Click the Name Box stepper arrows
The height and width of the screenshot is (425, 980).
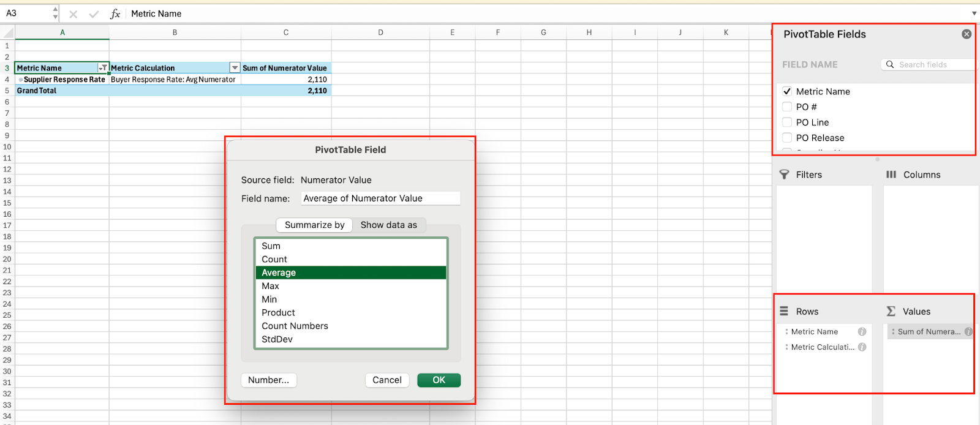[55, 13]
